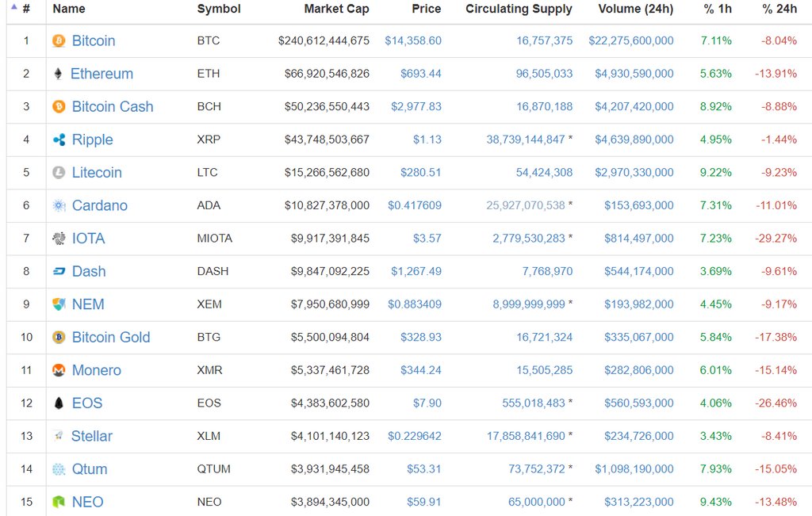Select Monero market cap $5,337,461,728
The height and width of the screenshot is (516, 812).
click(x=330, y=370)
